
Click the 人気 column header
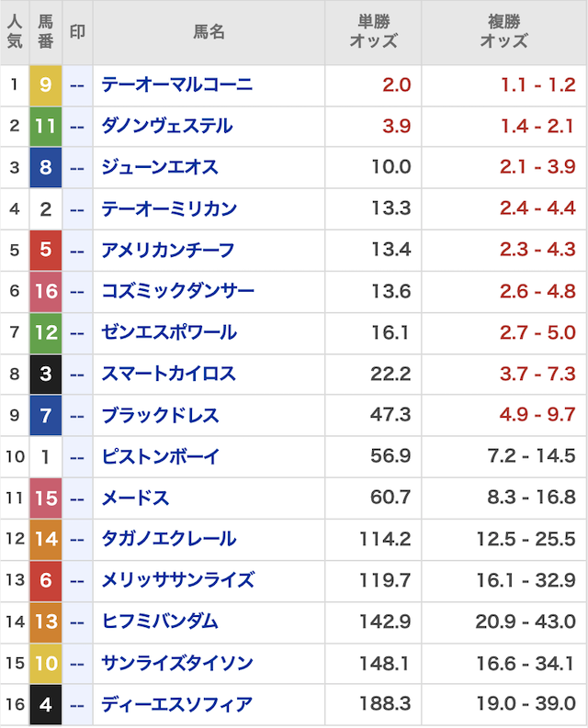pos(14,32)
